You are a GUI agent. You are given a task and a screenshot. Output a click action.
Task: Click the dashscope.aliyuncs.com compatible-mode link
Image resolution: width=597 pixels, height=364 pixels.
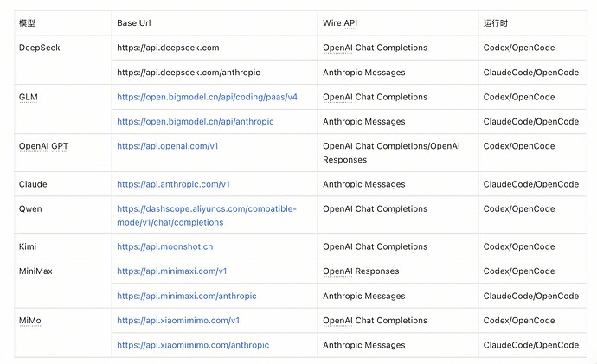tap(207, 215)
